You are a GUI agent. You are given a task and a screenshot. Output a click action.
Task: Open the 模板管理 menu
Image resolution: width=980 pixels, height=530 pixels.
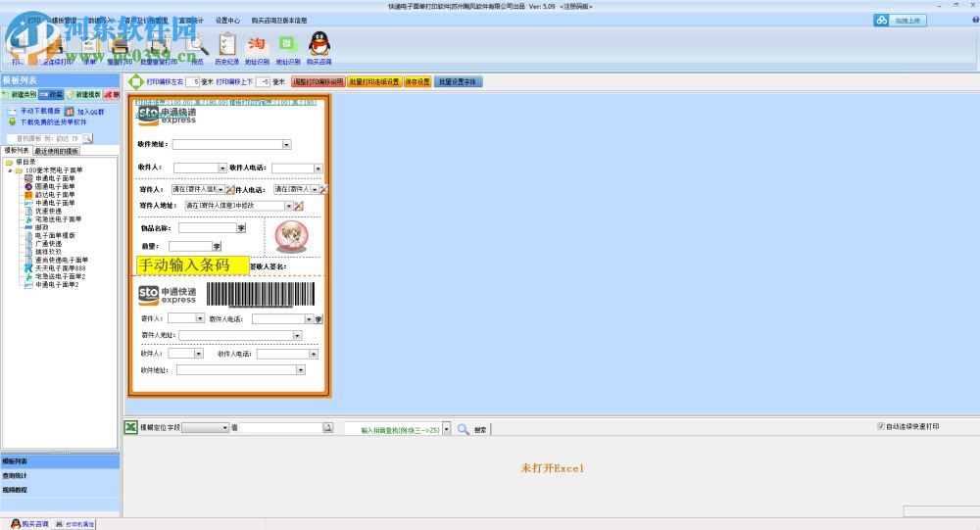[x=64, y=21]
